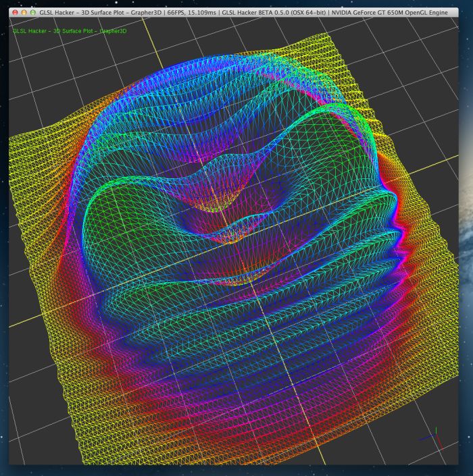Click the GLSL Hacker window title bar text
This screenshot has height=476, width=473.
[243, 13]
